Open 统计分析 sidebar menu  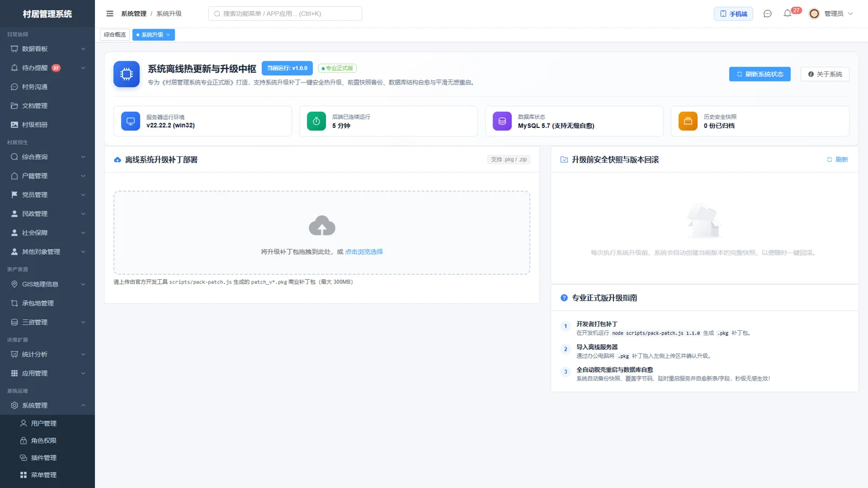click(x=47, y=355)
